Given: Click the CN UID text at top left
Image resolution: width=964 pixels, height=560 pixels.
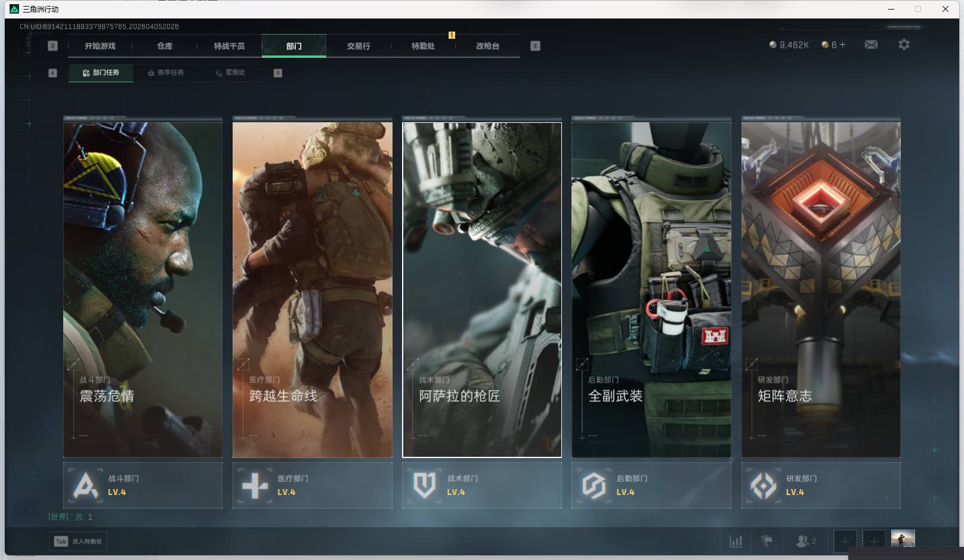Looking at the screenshot, I should [99, 26].
